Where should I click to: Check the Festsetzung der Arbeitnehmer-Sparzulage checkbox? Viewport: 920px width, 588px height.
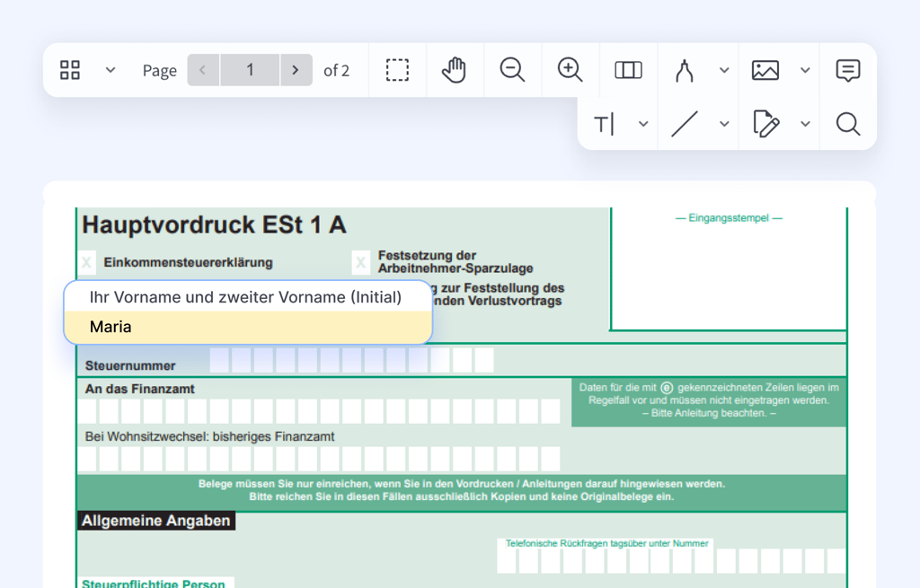pos(360,262)
